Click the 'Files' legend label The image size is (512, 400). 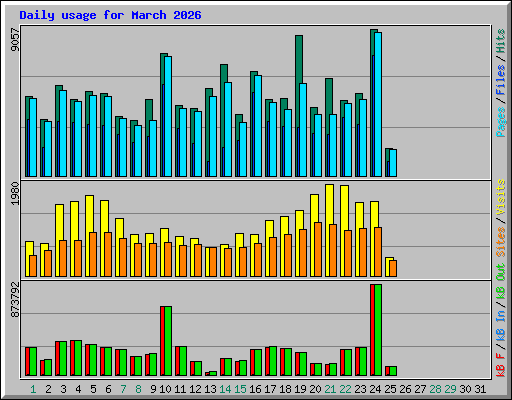(501, 80)
